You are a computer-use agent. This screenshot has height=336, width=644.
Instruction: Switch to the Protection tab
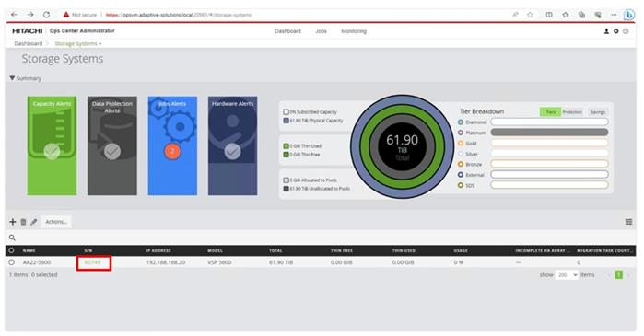(x=572, y=112)
